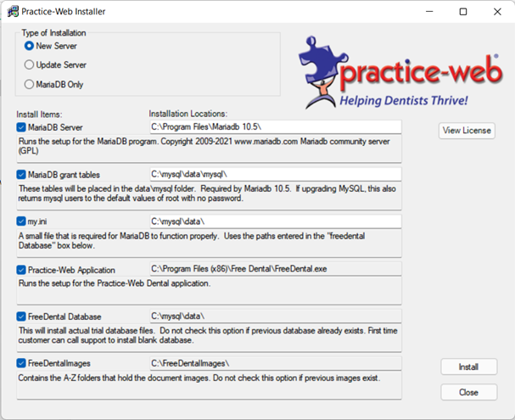Disable the FreeDental Database checkbox

[21, 316]
